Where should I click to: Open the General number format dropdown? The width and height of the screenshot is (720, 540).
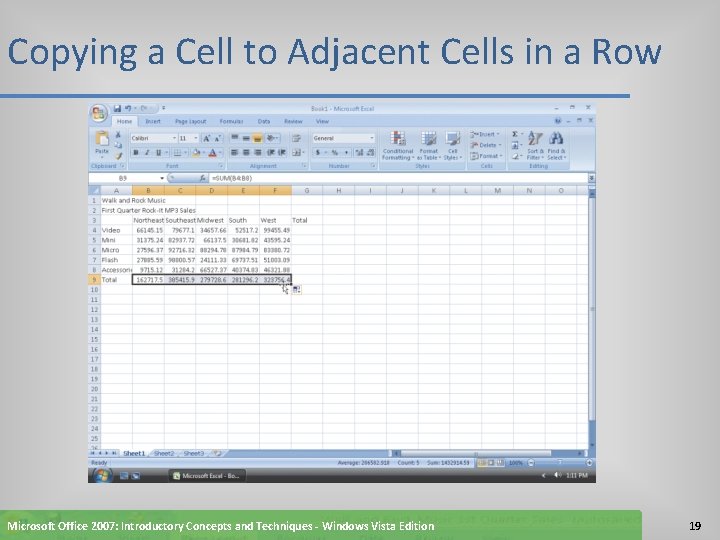[x=371, y=138]
